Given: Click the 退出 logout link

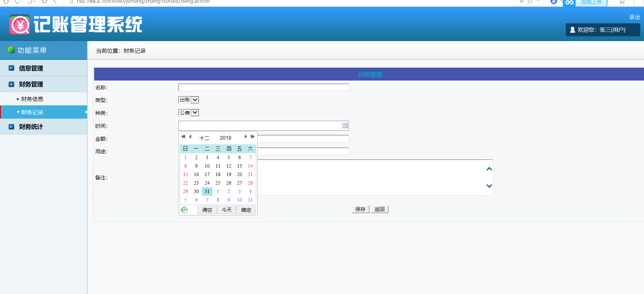Looking at the screenshot, I should click(x=634, y=17).
